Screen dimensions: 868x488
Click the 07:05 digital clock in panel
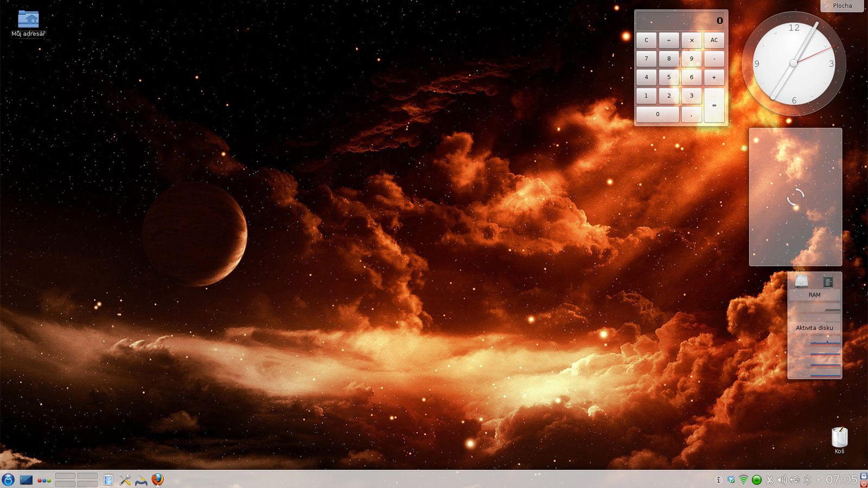click(841, 480)
